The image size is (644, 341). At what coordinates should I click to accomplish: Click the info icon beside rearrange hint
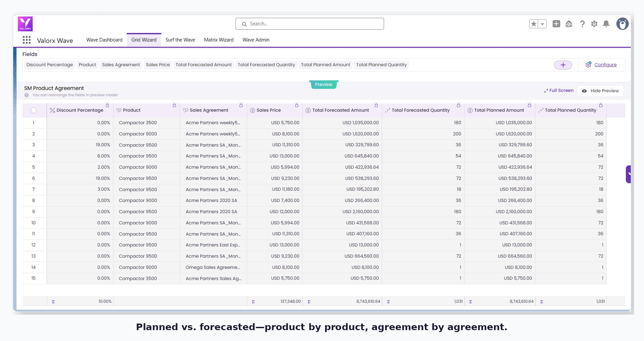26,95
